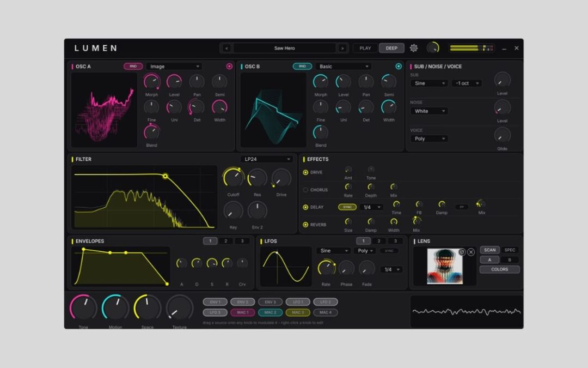588x368 pixels.
Task: Open the LFO Sine shape dropdown
Action: [x=333, y=251]
